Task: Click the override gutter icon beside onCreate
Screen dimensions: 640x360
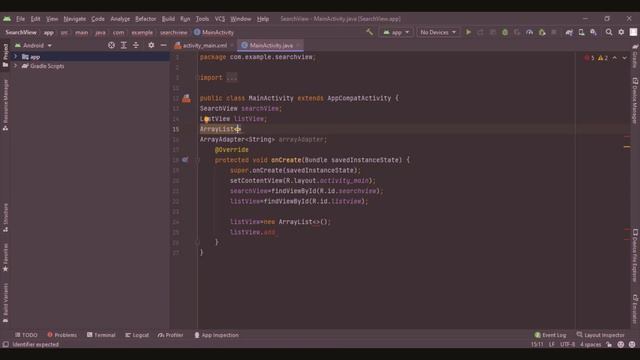Action: [x=185, y=160]
